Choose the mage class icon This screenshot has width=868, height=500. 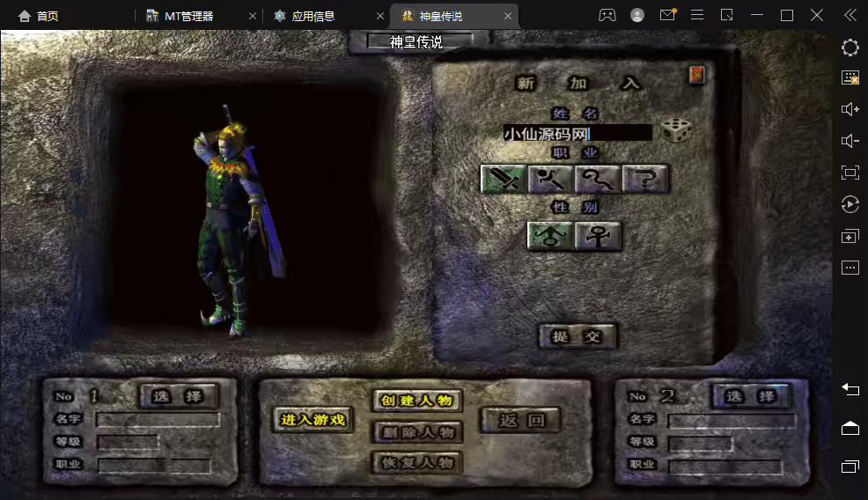[x=551, y=179]
